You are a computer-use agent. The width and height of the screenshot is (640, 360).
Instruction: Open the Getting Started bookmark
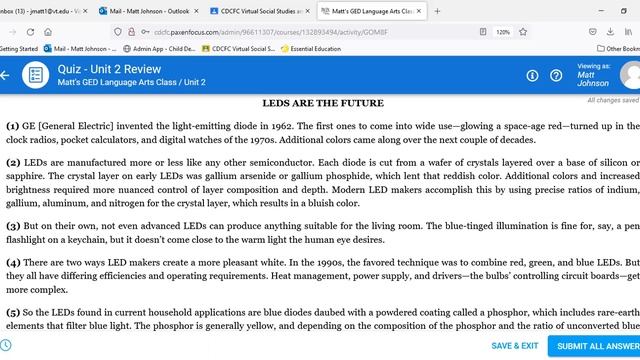[x=19, y=49]
